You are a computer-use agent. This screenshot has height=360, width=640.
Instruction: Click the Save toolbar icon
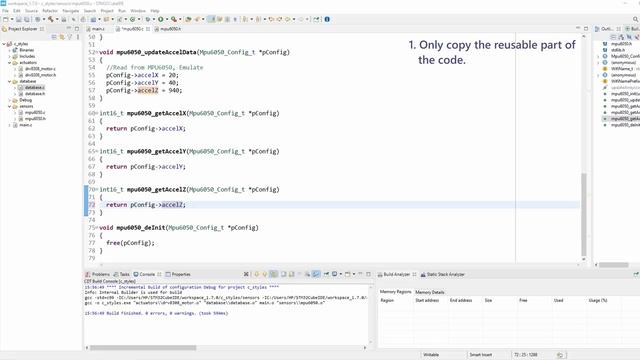19,19
